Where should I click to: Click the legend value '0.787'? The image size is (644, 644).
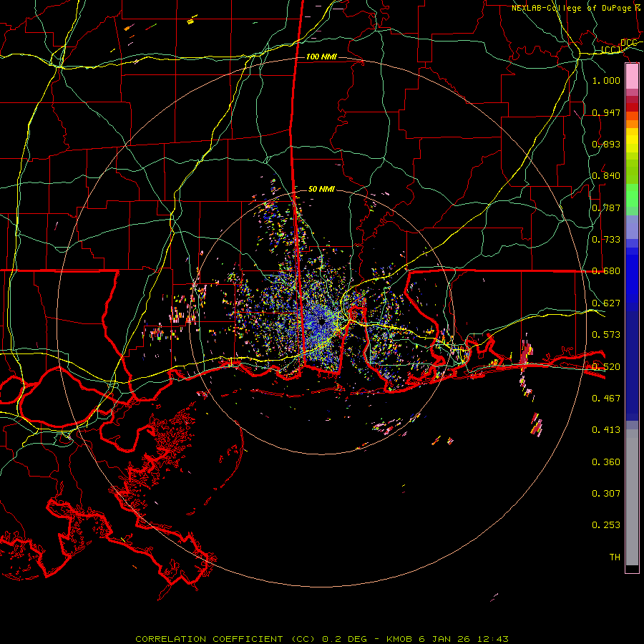pyautogui.click(x=606, y=208)
